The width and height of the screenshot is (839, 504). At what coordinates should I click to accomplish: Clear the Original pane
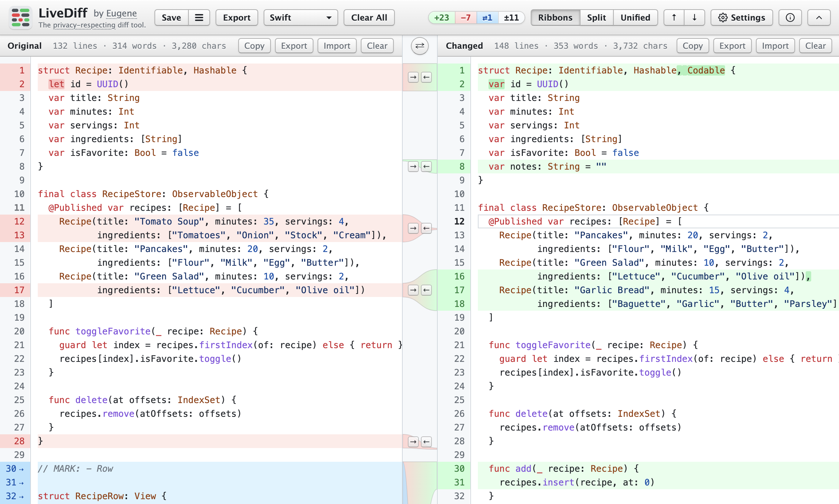coord(377,46)
